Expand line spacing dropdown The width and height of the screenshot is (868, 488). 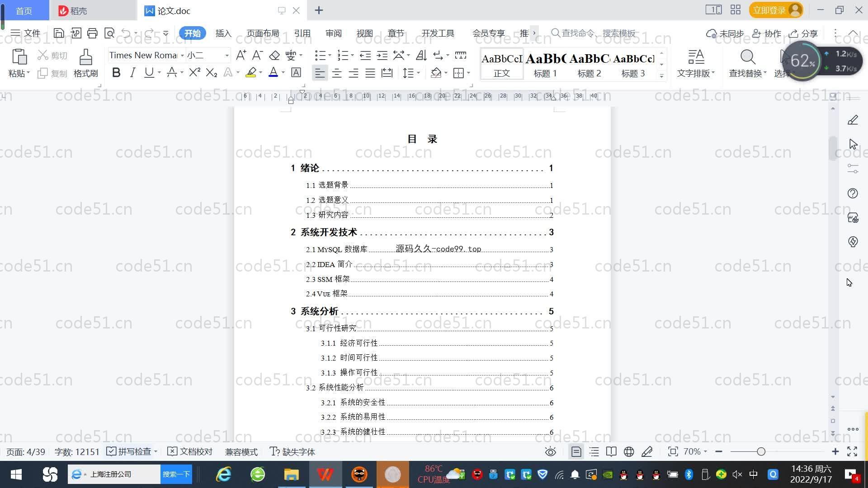pyautogui.click(x=419, y=73)
